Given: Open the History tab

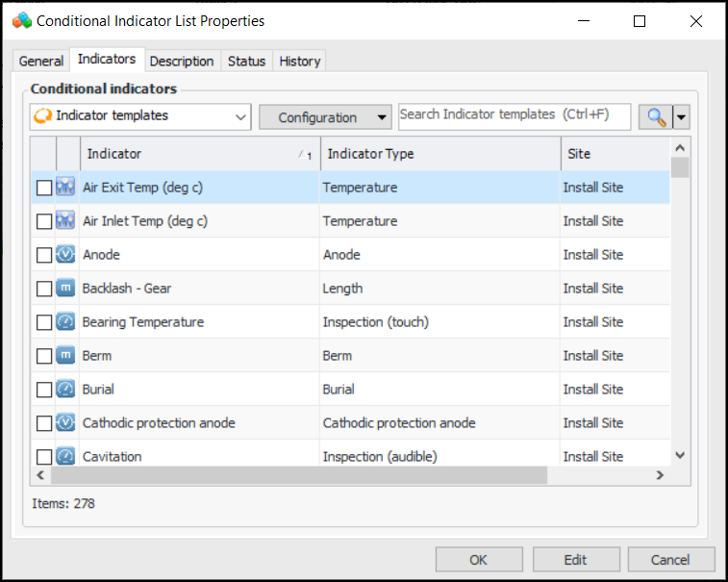Looking at the screenshot, I should pyautogui.click(x=299, y=61).
